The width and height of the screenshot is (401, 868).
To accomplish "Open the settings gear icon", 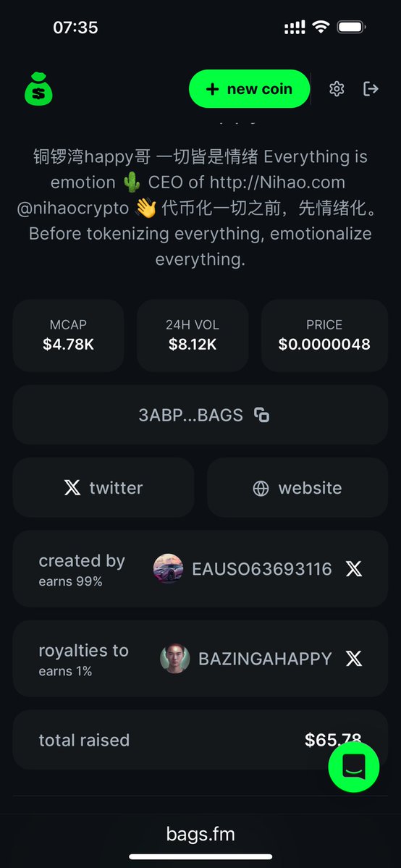I will pos(337,88).
